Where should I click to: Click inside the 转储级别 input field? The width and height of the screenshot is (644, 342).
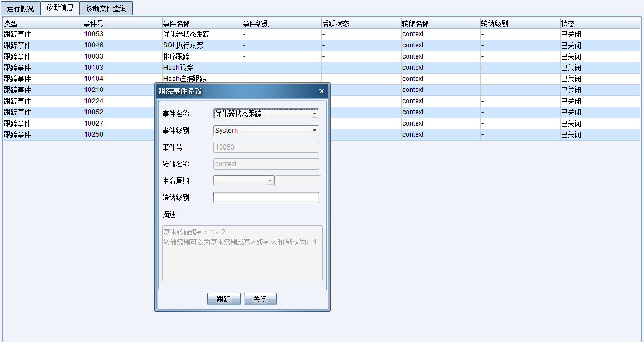coord(266,197)
